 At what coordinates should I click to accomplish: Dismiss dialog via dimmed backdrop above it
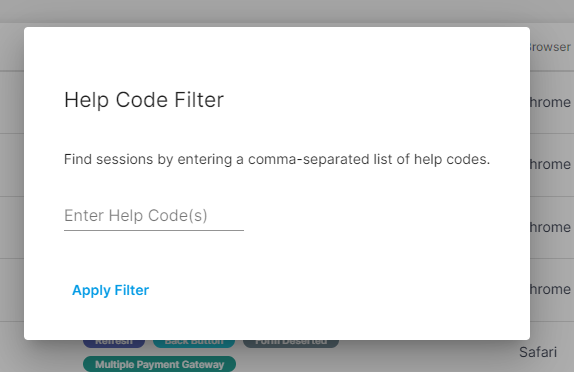point(287,13)
